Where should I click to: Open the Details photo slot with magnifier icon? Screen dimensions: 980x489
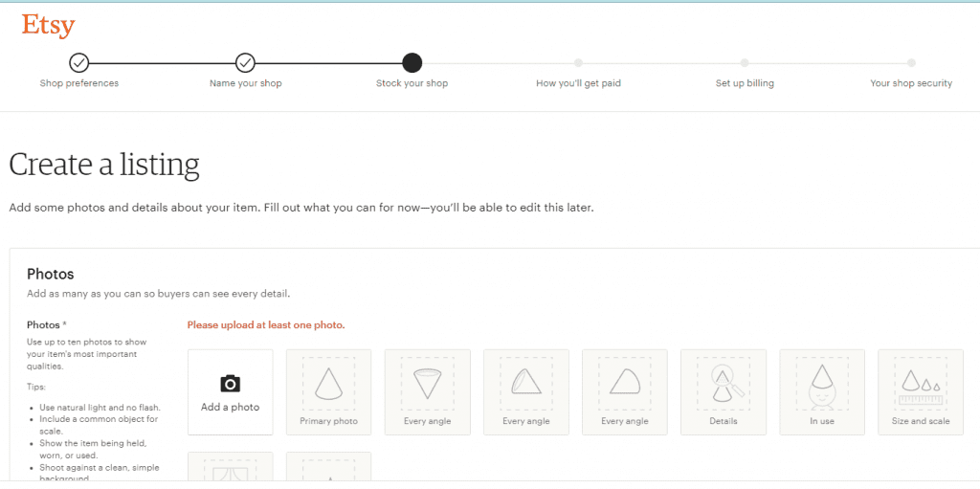click(724, 391)
